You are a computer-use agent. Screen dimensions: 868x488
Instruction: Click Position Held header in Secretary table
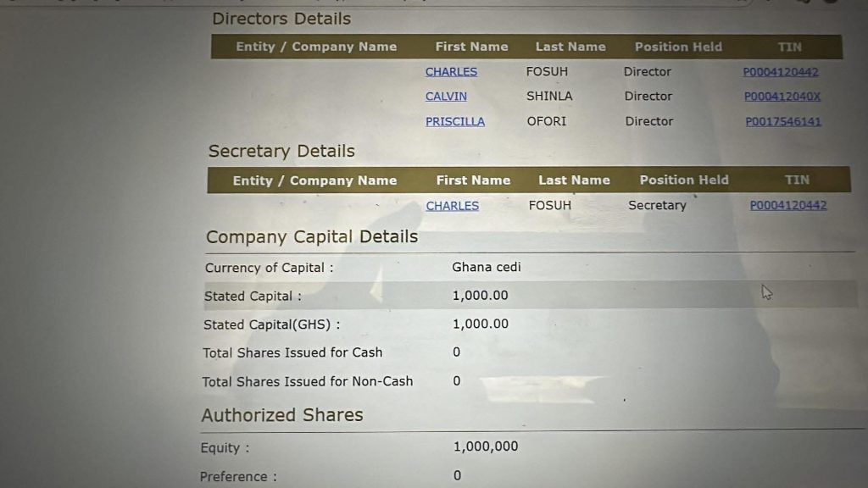click(684, 180)
